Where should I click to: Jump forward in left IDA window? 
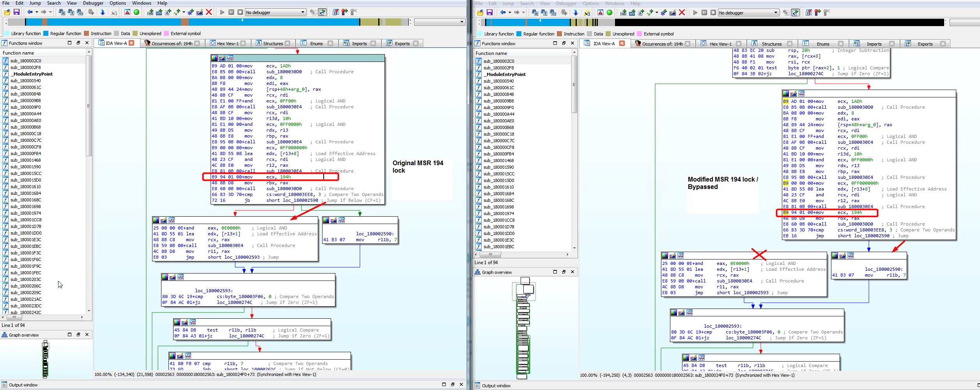coord(44,12)
